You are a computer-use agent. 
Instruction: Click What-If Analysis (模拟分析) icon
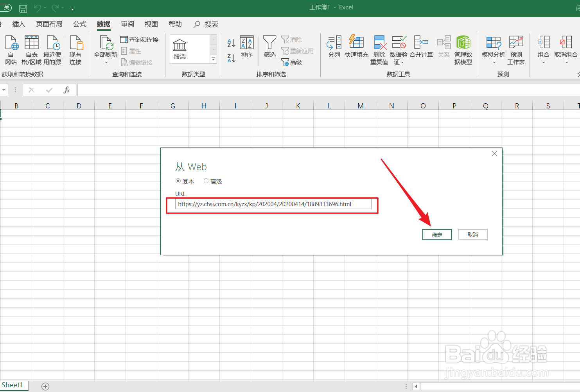click(x=494, y=42)
